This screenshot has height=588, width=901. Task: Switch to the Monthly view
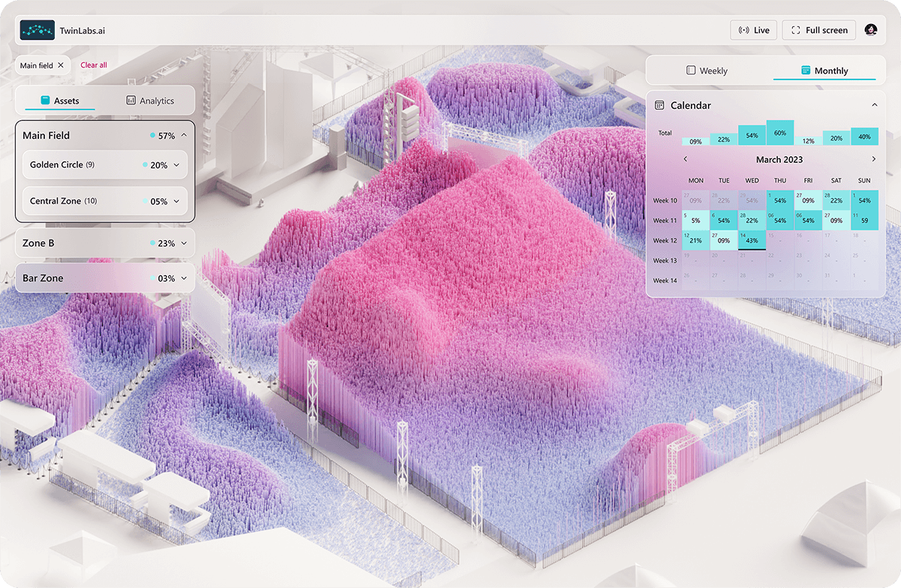[x=826, y=70]
